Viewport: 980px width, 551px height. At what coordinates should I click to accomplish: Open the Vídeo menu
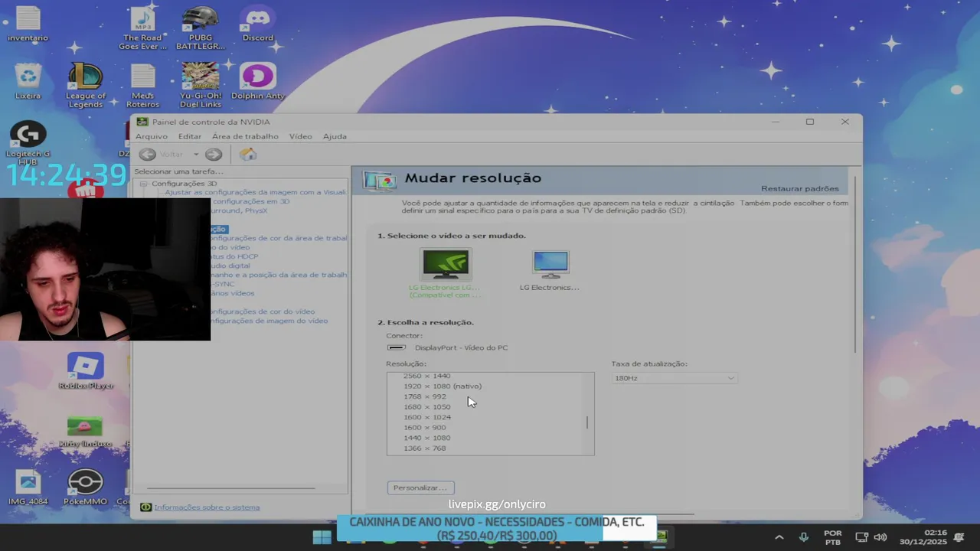tap(300, 136)
